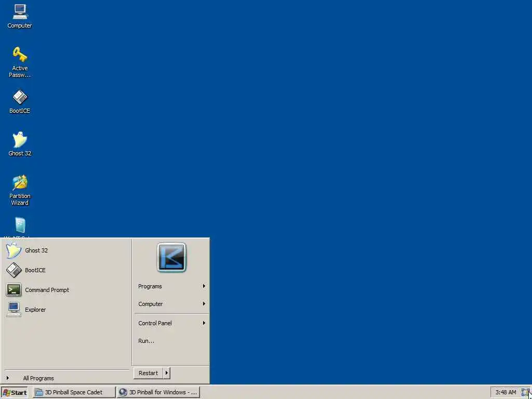Open shutdown options arrow beside Restart

click(167, 373)
